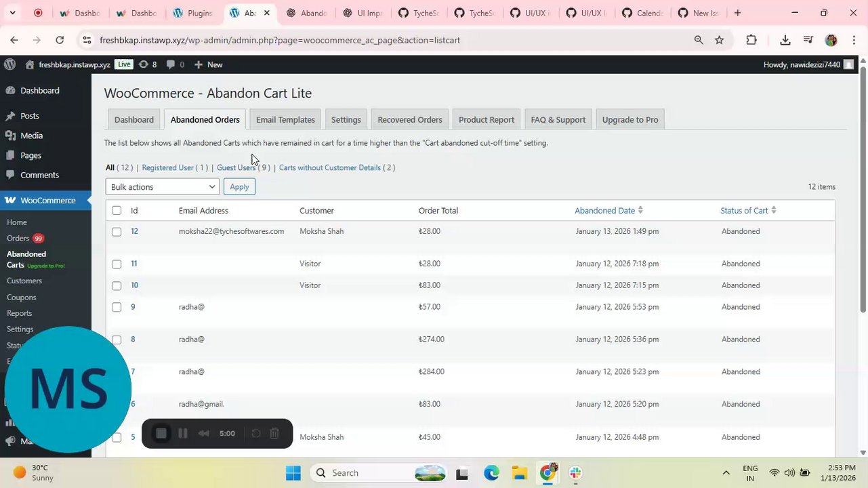This screenshot has height=488, width=868.
Task: Filter Carts without Customer Details
Action: [x=330, y=167]
